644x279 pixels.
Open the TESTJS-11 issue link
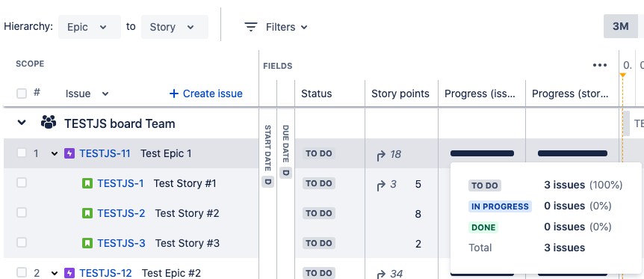point(105,153)
